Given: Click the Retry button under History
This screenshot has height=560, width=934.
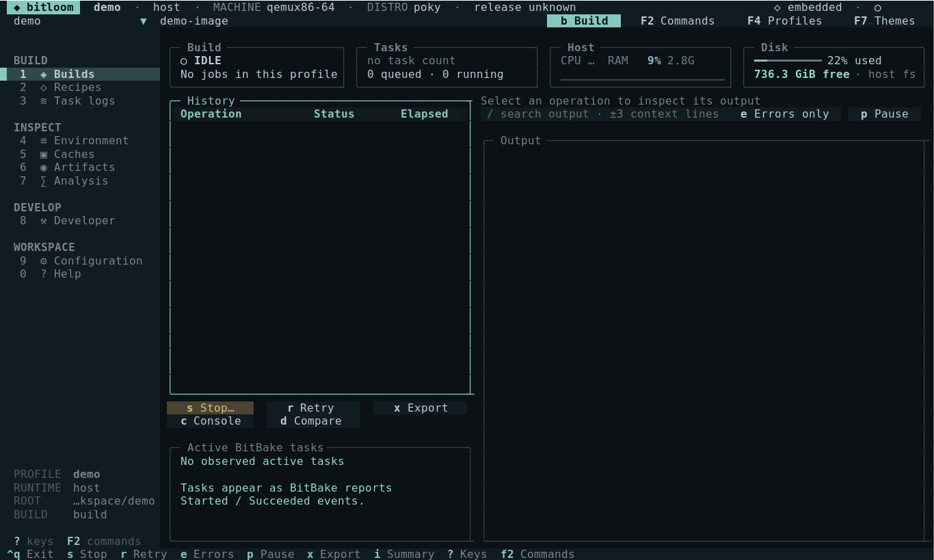Looking at the screenshot, I should (313, 408).
